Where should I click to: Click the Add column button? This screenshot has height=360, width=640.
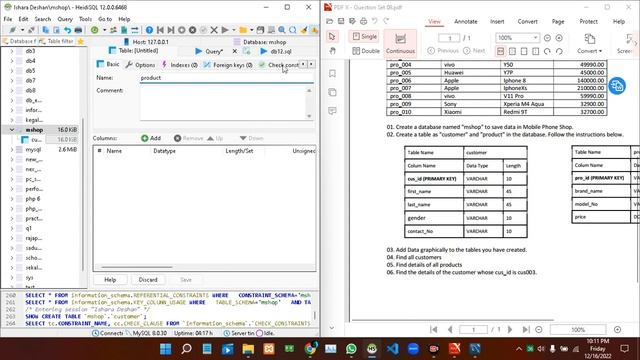tap(151, 138)
